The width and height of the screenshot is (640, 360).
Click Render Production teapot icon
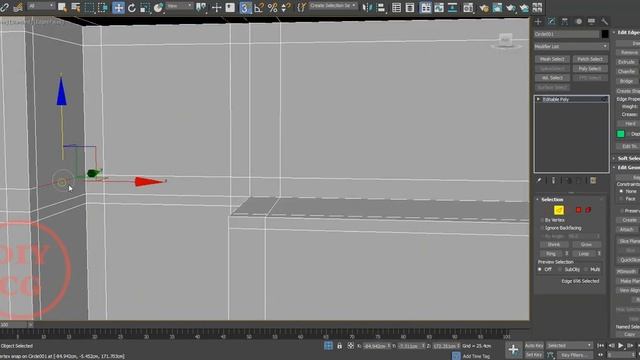pyautogui.click(x=511, y=7)
